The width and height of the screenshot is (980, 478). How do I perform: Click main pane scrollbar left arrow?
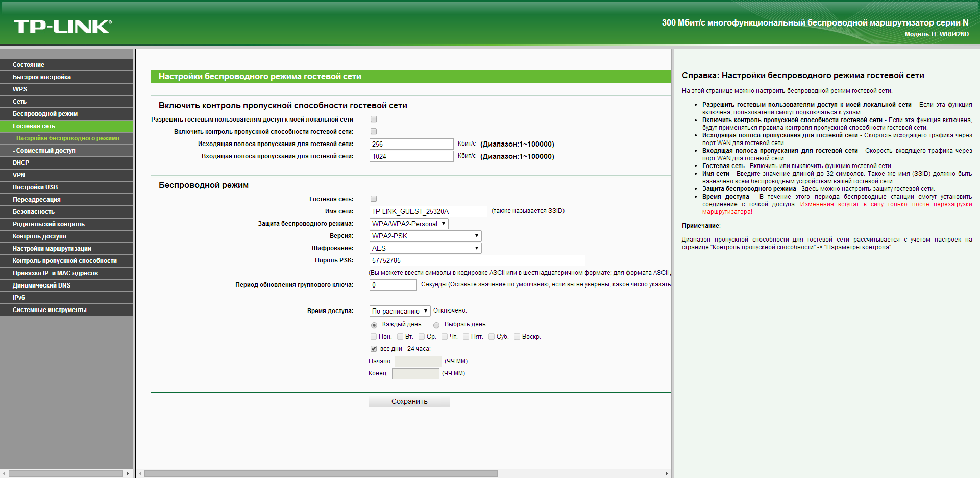coord(140,474)
